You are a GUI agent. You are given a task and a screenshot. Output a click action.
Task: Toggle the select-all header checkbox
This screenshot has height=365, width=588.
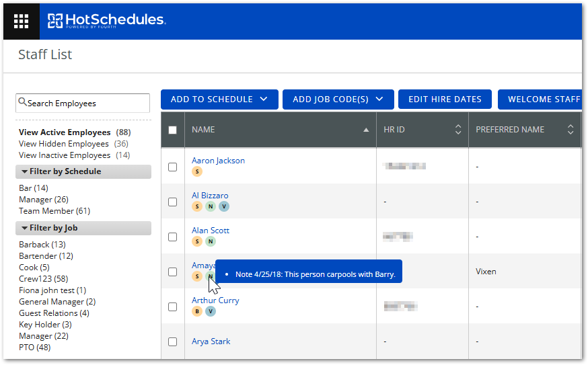click(x=172, y=130)
